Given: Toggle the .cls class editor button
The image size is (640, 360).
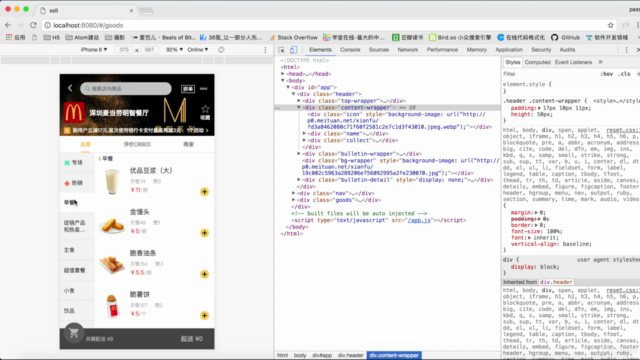Looking at the screenshot, I should coord(624,74).
